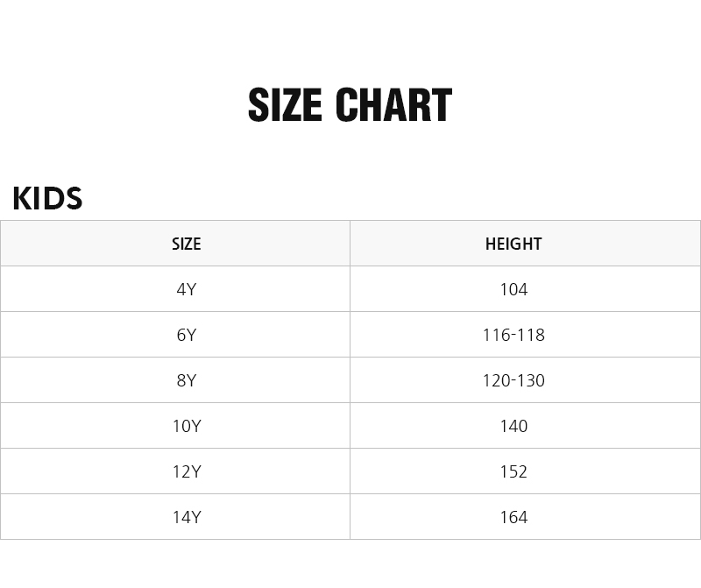The height and width of the screenshot is (588, 701).
Task: Click the letter S in KIDS
Action: (74, 199)
